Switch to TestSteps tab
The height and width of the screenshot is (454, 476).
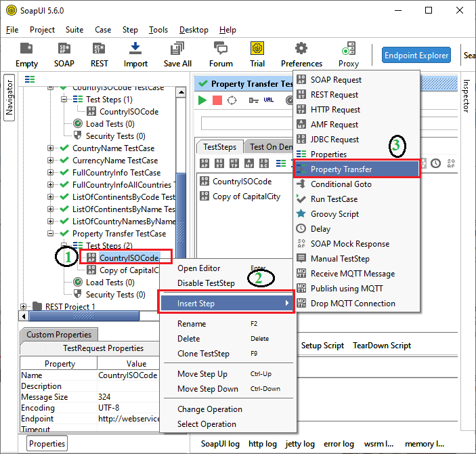coord(220,147)
